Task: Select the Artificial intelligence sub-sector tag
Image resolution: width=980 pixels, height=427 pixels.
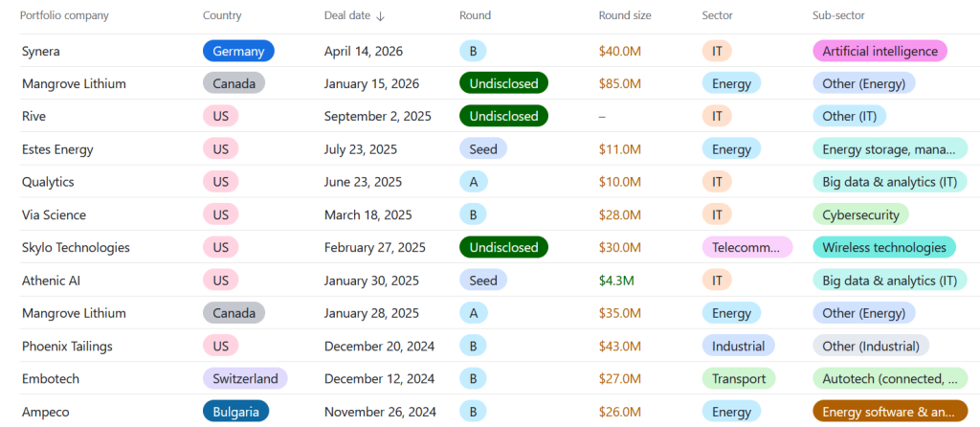Action: (879, 51)
